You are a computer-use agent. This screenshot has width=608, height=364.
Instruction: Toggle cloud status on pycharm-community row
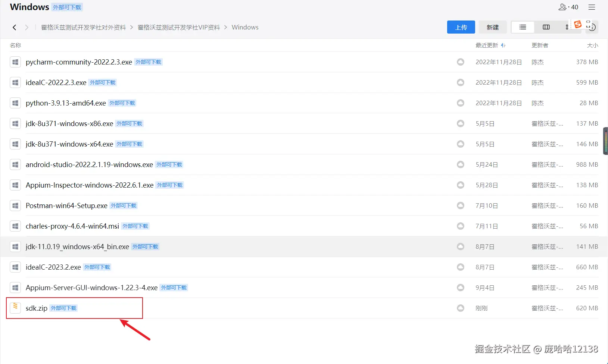[x=460, y=62]
